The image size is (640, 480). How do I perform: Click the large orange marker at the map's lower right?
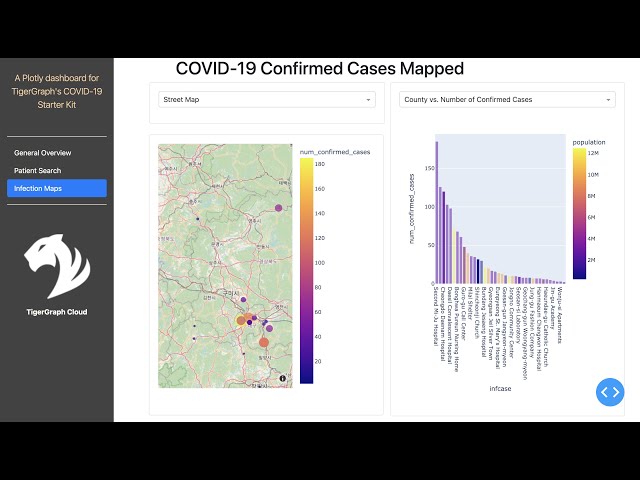click(x=264, y=342)
